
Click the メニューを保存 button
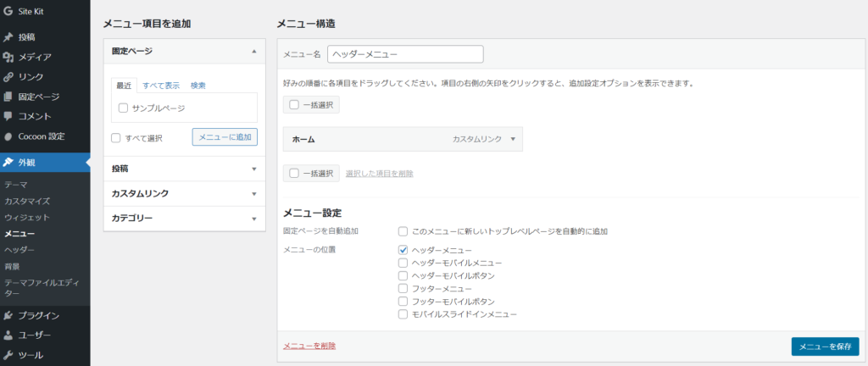[824, 346]
